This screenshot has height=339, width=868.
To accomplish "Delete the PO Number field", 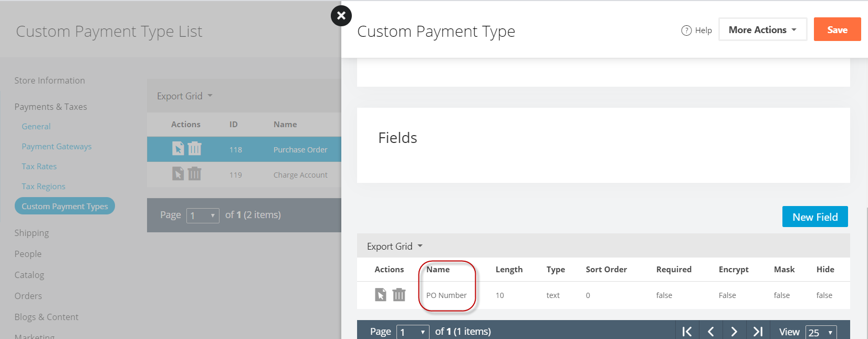I will tap(399, 295).
